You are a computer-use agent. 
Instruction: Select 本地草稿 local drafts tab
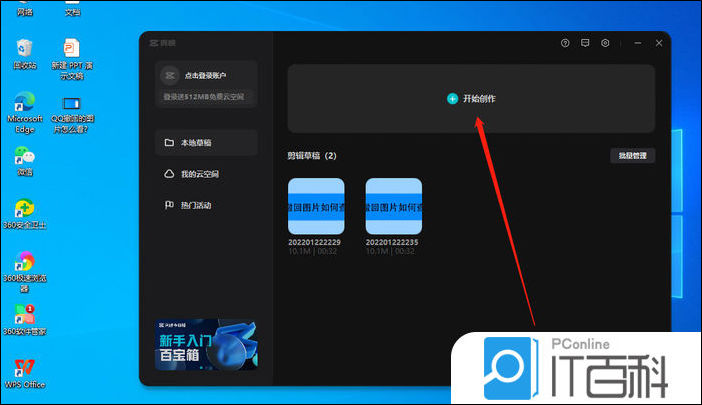click(x=206, y=143)
